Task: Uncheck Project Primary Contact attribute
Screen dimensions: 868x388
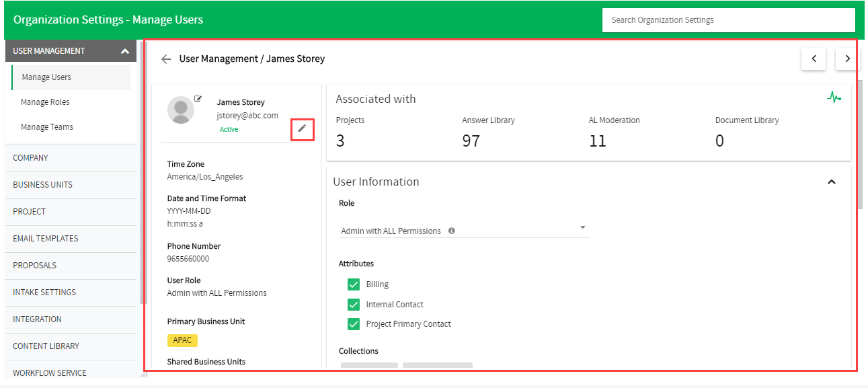Action: (x=354, y=324)
